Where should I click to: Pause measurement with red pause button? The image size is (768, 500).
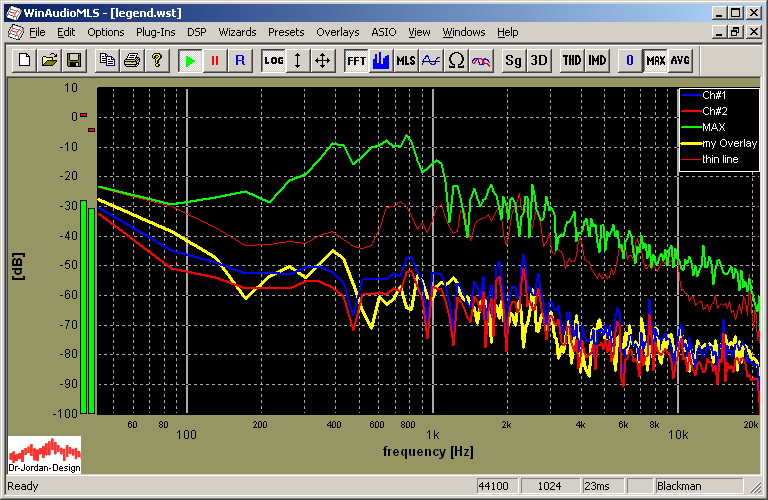(x=214, y=60)
